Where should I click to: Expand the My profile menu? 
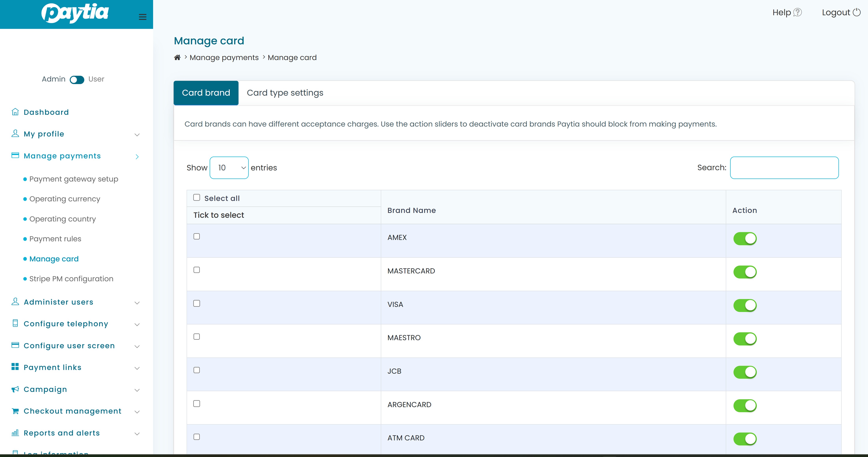coord(44,134)
